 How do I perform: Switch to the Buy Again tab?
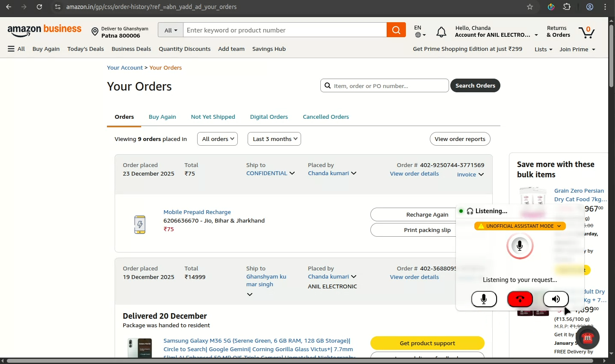point(163,117)
